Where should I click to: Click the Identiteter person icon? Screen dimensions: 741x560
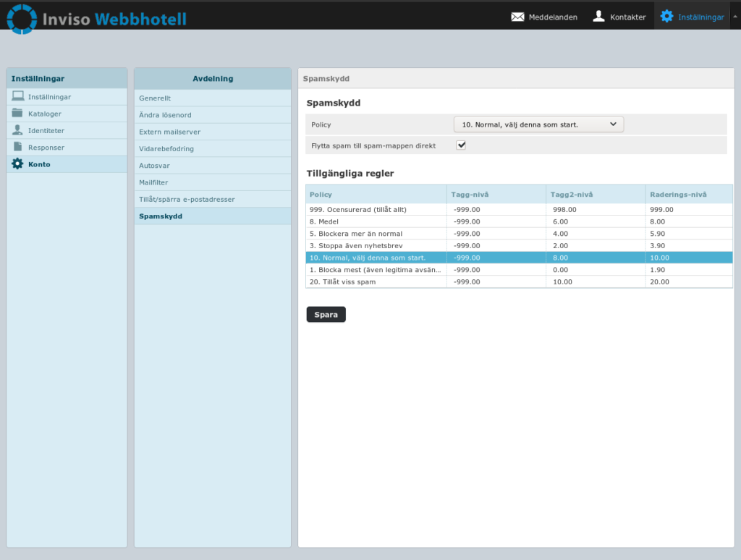(17, 130)
